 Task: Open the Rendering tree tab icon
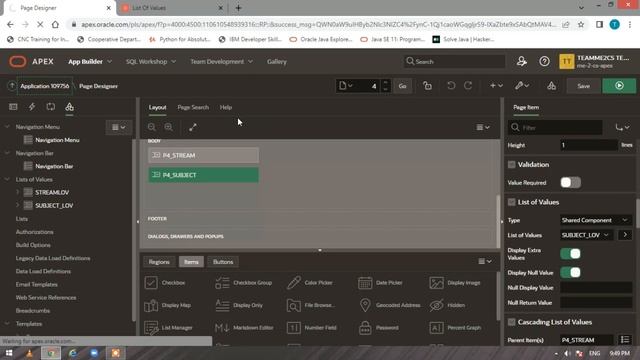coord(13,107)
